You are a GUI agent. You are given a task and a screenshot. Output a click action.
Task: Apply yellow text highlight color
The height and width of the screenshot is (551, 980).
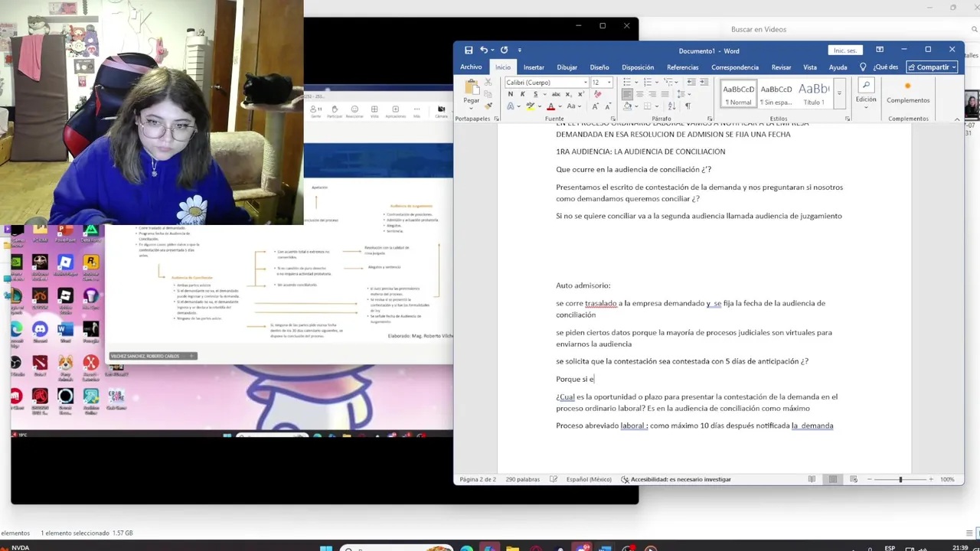coord(531,106)
